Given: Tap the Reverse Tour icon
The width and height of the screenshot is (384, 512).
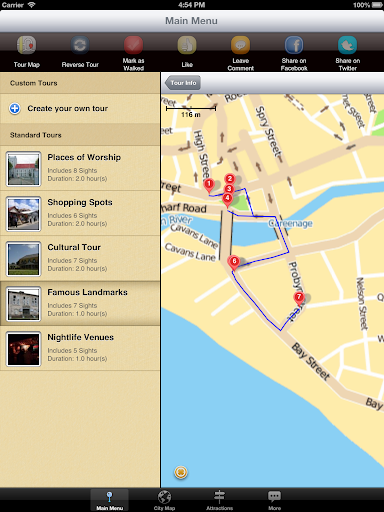Looking at the screenshot, I should click(80, 45).
